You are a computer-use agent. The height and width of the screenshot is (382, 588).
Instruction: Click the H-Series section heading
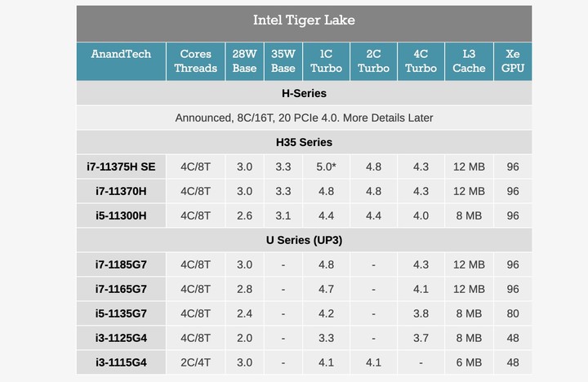tap(304, 94)
